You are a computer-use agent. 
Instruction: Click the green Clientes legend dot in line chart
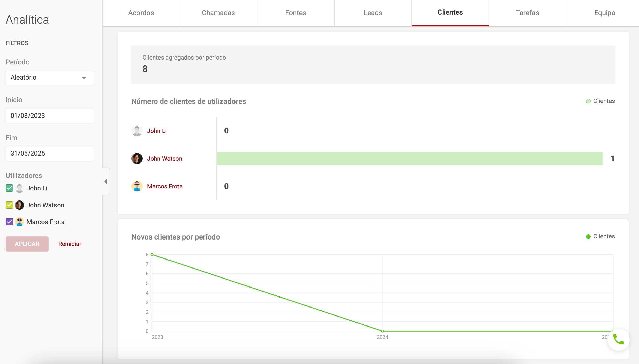[588, 237]
